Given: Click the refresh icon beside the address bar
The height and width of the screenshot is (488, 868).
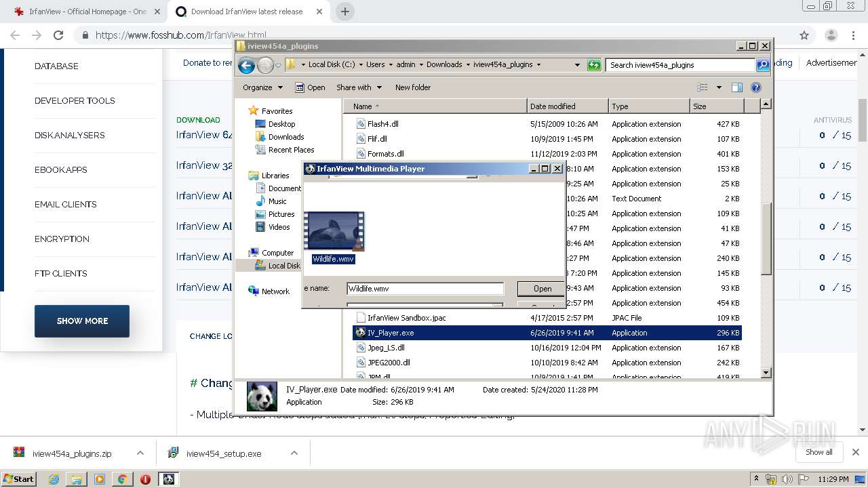Looking at the screenshot, I should pyautogui.click(x=594, y=65).
